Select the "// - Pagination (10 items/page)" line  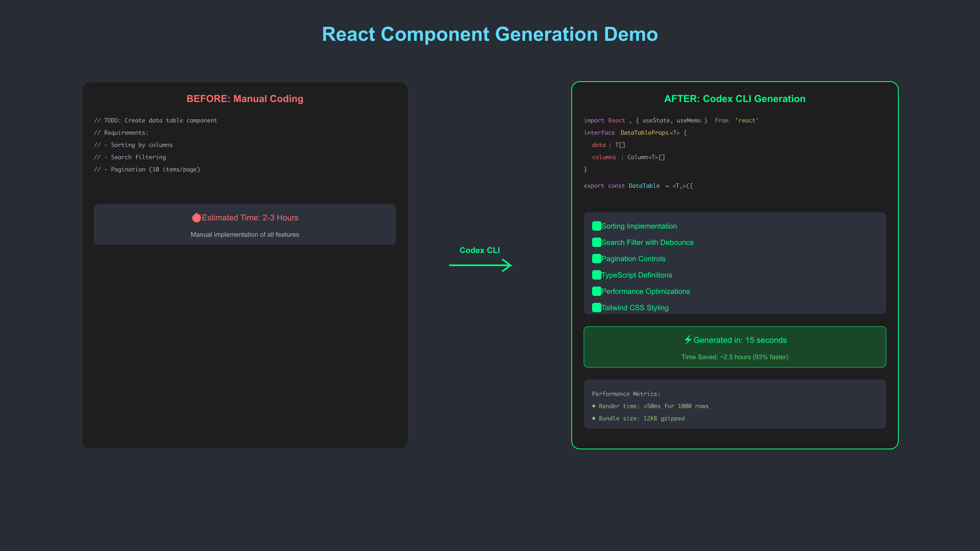coord(147,169)
